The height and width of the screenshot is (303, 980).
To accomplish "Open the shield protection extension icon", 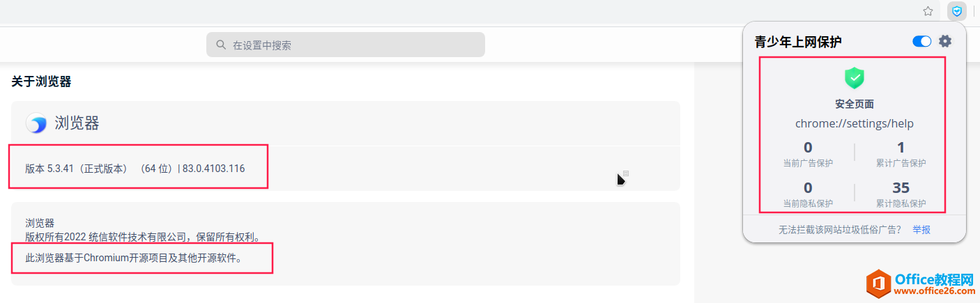I will coord(957,11).
